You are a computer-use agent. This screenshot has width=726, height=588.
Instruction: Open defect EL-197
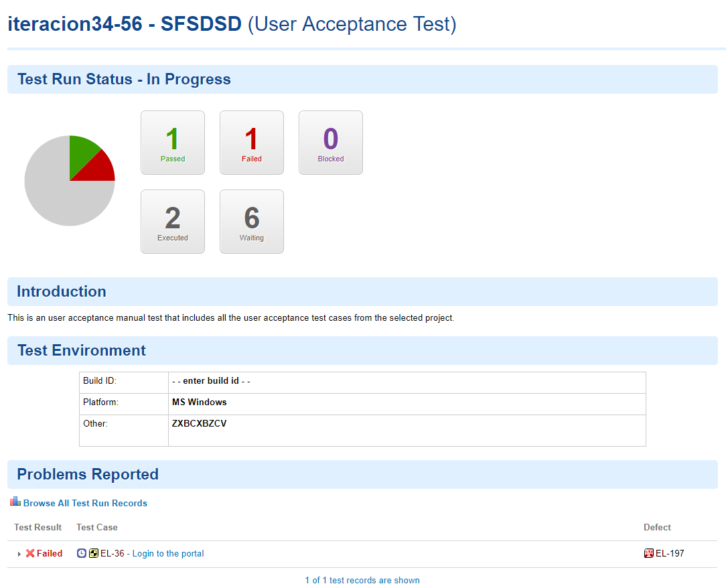pyautogui.click(x=670, y=553)
